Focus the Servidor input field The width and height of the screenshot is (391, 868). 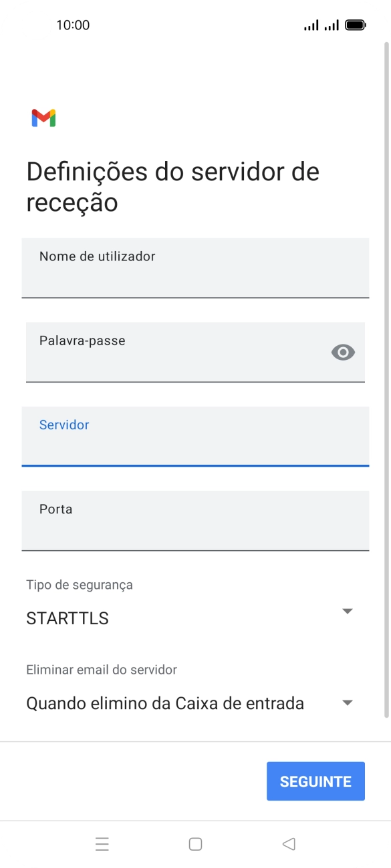[195, 437]
